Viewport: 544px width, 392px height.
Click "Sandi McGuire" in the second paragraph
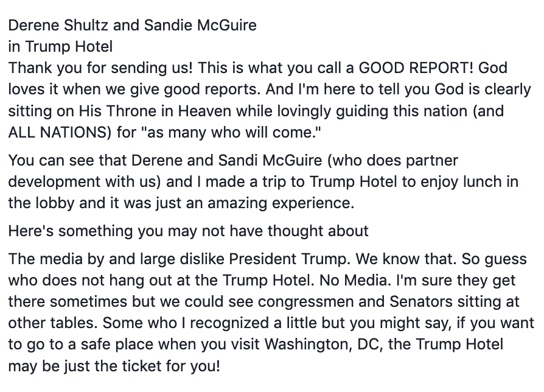click(x=270, y=160)
